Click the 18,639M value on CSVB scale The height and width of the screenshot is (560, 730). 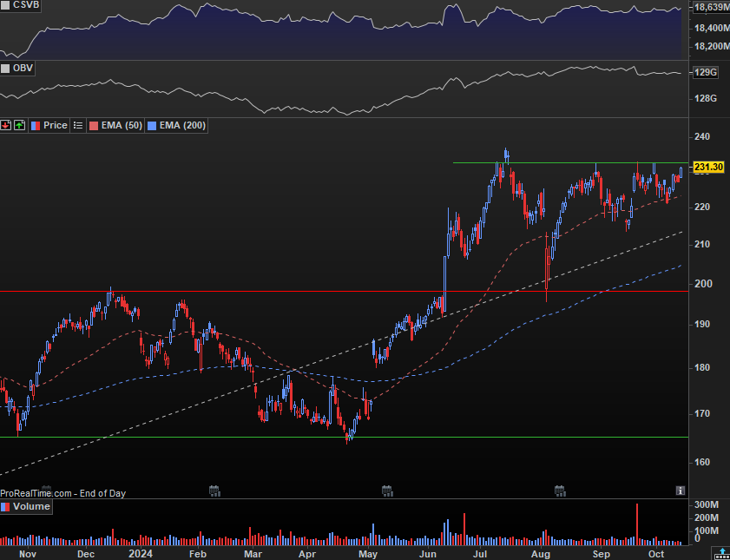712,8
